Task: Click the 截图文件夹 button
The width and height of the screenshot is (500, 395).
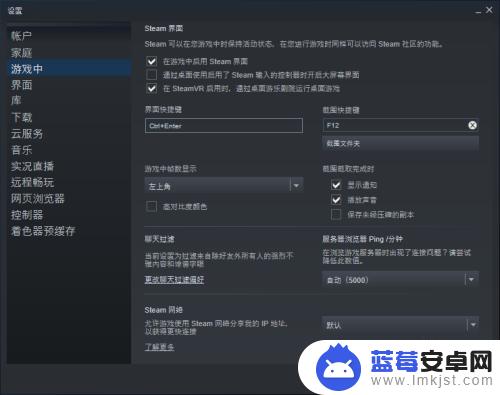Action: click(x=401, y=144)
